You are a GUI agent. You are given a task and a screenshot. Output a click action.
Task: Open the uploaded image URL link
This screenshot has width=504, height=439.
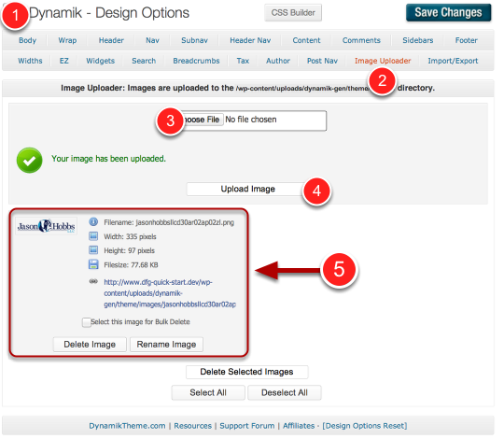170,293
